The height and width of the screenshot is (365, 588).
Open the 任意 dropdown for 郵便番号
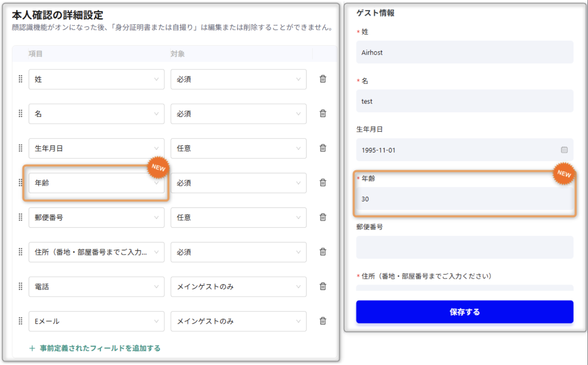238,217
